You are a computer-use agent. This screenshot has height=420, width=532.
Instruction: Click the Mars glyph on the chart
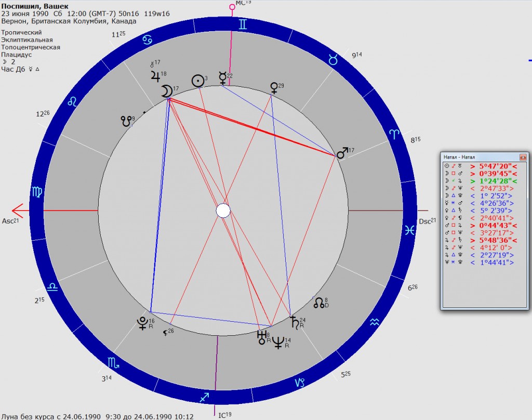click(342, 153)
